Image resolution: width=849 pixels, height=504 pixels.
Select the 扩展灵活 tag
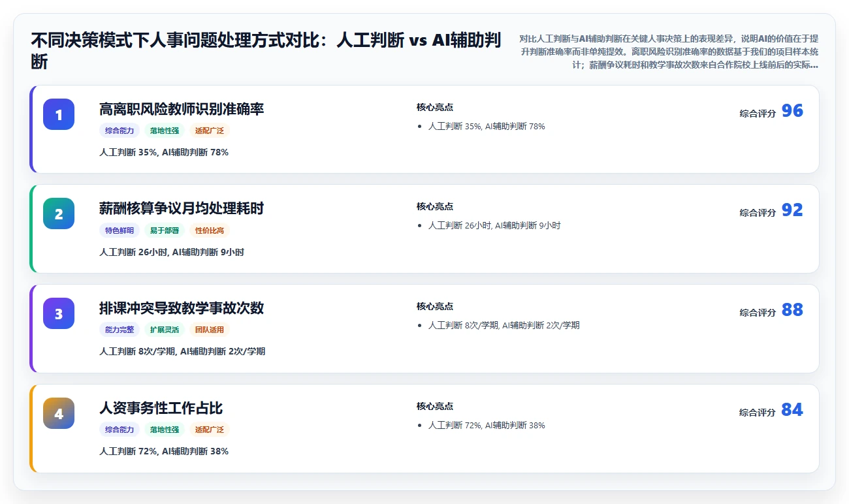pyautogui.click(x=165, y=330)
